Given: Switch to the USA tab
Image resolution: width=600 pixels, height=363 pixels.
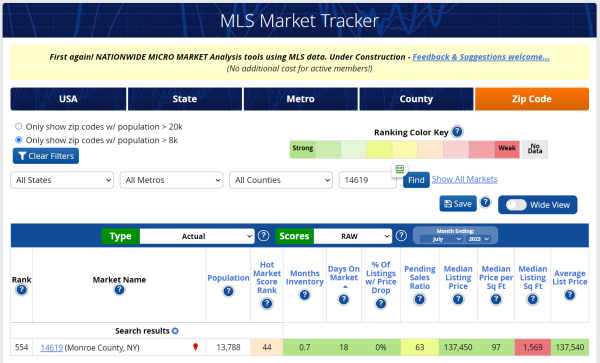Looking at the screenshot, I should point(68,99).
